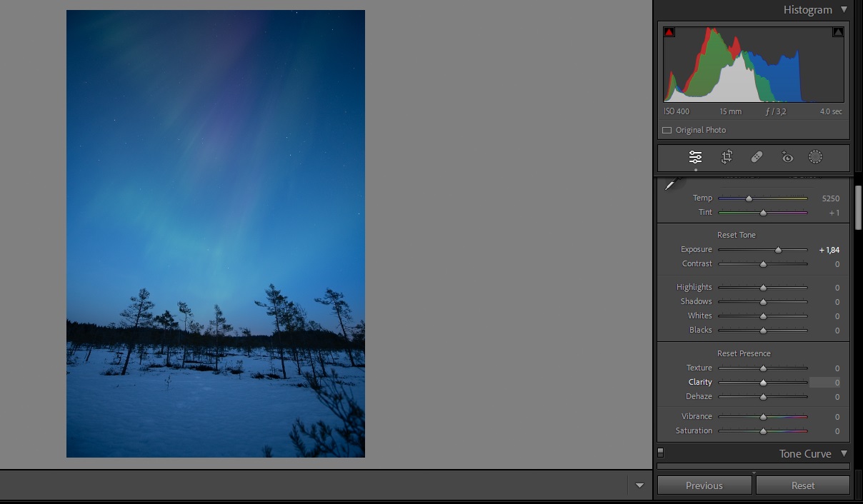
Task: Enable the Original Photo checkbox
Action: 667,130
